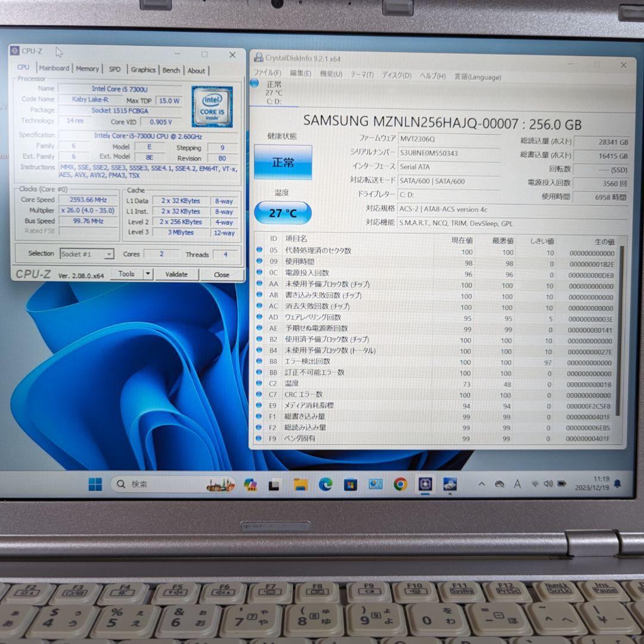Open File Explorer from the taskbar
Viewport: 644px width, 644px height.
point(300,485)
